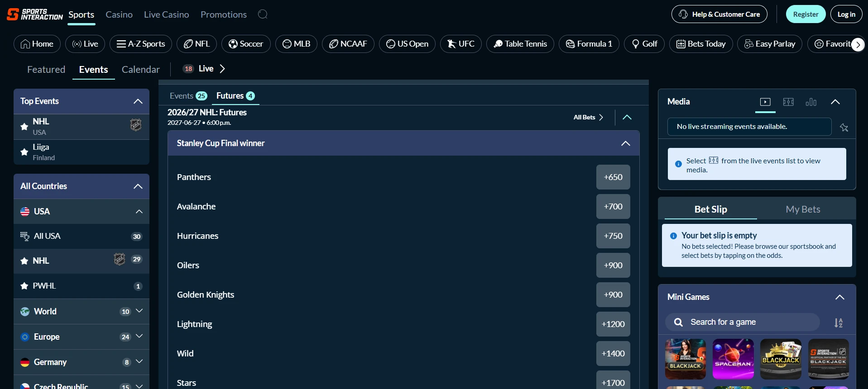This screenshot has width=868, height=389.
Task: Switch to the My Bets tab
Action: click(803, 209)
